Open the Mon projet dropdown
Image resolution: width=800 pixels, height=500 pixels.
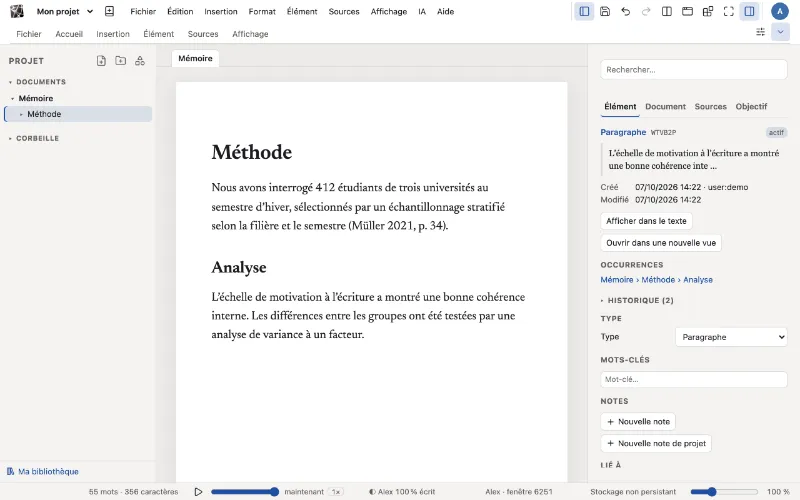(x=65, y=11)
